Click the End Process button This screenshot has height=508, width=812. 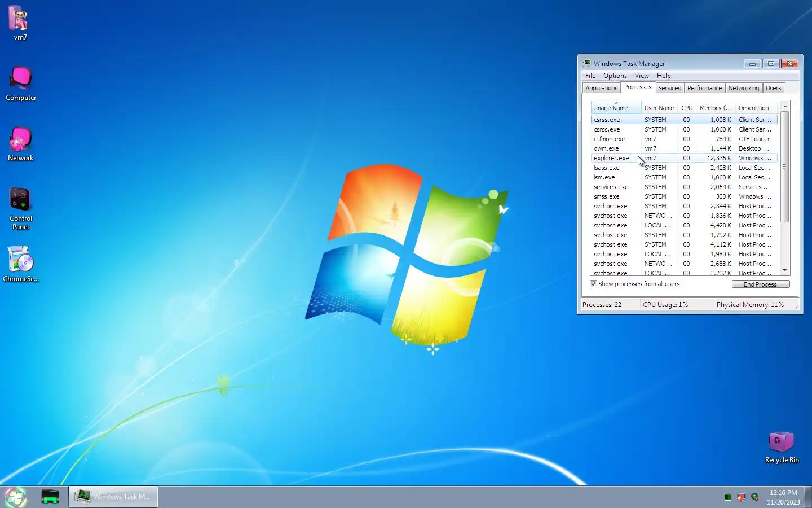coord(760,284)
